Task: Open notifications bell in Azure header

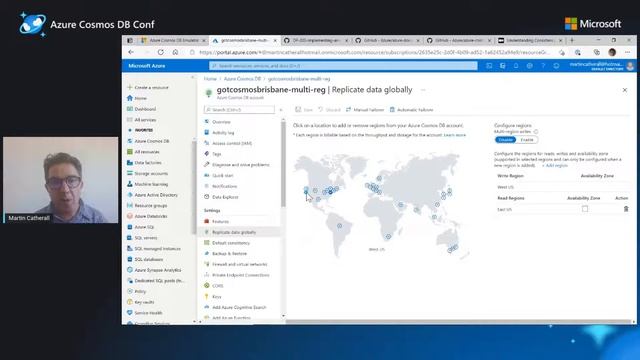Action: point(516,66)
